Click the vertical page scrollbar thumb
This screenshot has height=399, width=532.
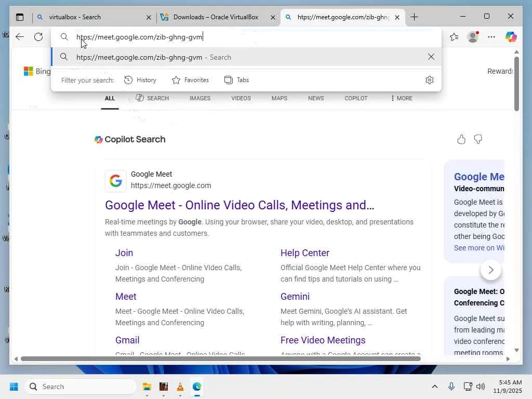(516, 84)
